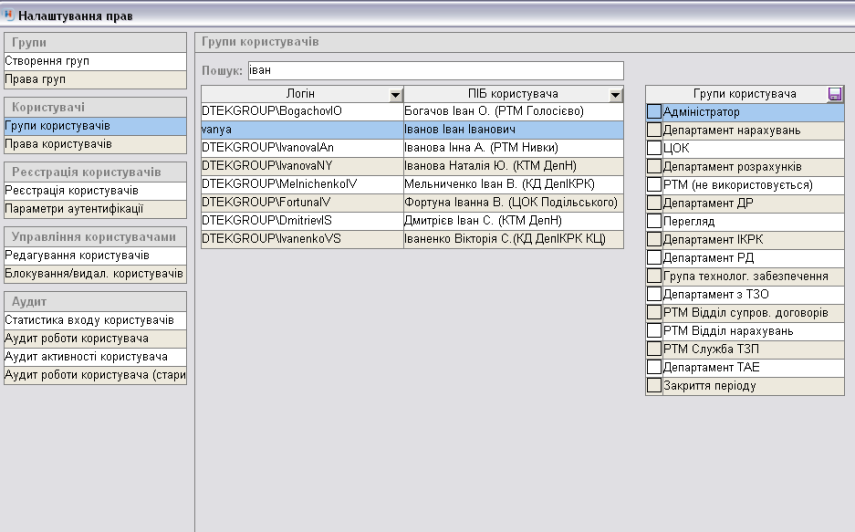This screenshot has height=532, width=855.
Task: Check the ЦОК group checkbox
Action: 654,148
